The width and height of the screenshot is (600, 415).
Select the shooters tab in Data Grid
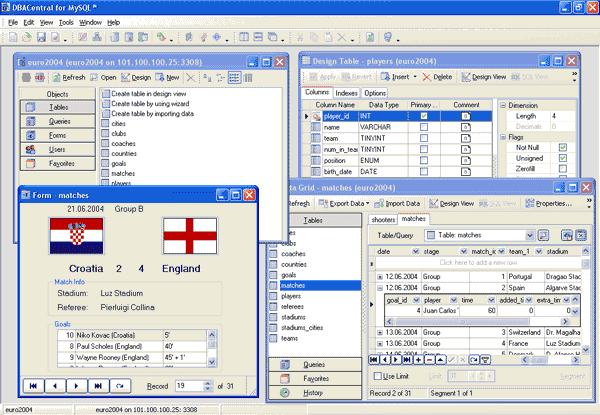[x=384, y=218]
